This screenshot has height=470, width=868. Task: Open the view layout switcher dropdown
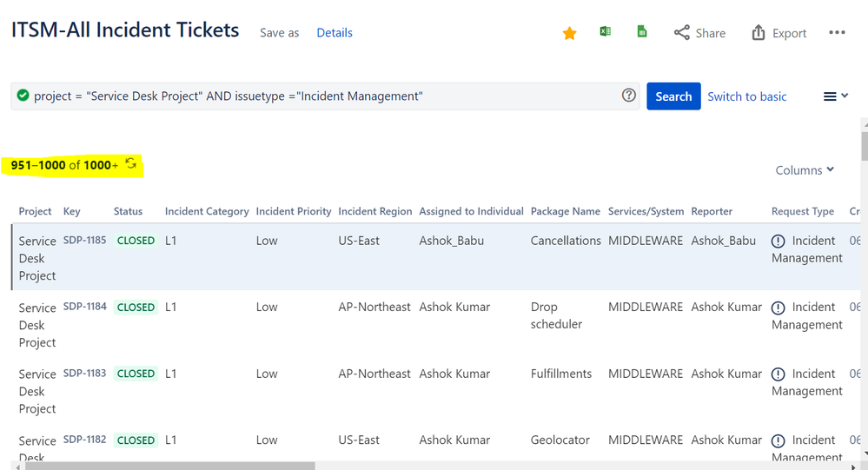coord(835,96)
